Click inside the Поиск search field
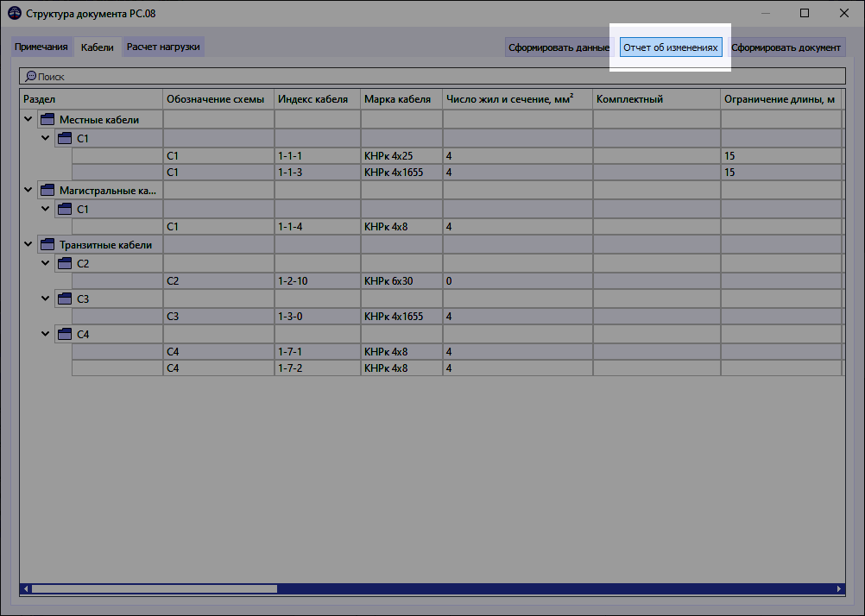The width and height of the screenshot is (865, 616). [259, 76]
